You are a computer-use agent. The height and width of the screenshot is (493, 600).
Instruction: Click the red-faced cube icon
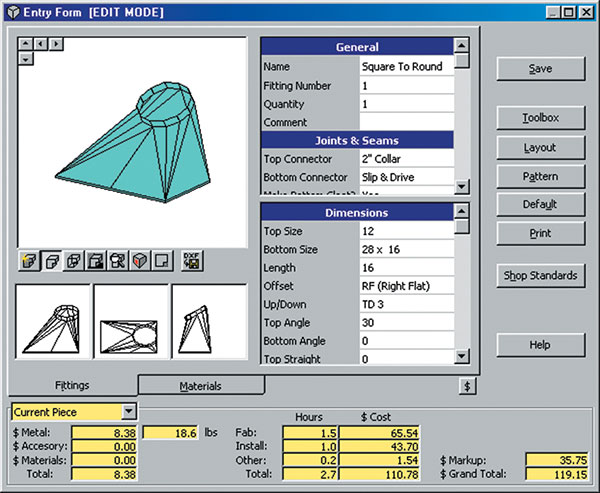(139, 262)
